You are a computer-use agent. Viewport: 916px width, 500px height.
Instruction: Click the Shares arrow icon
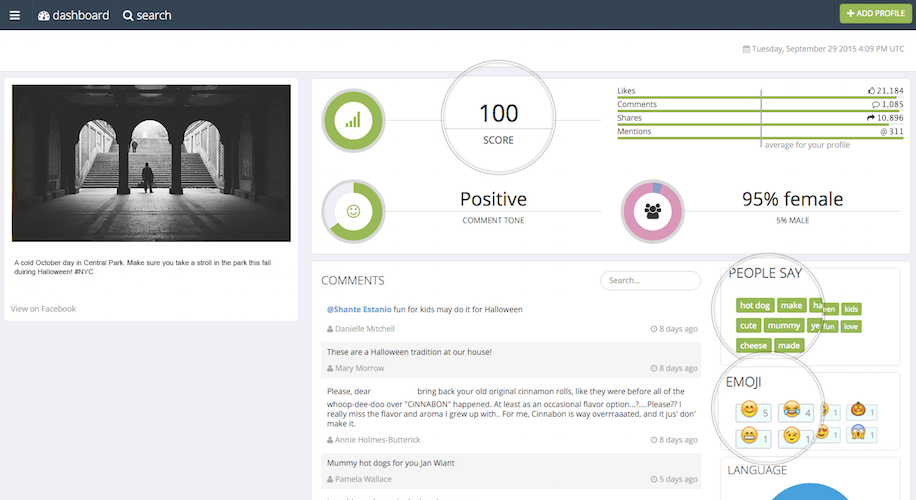[870, 118]
